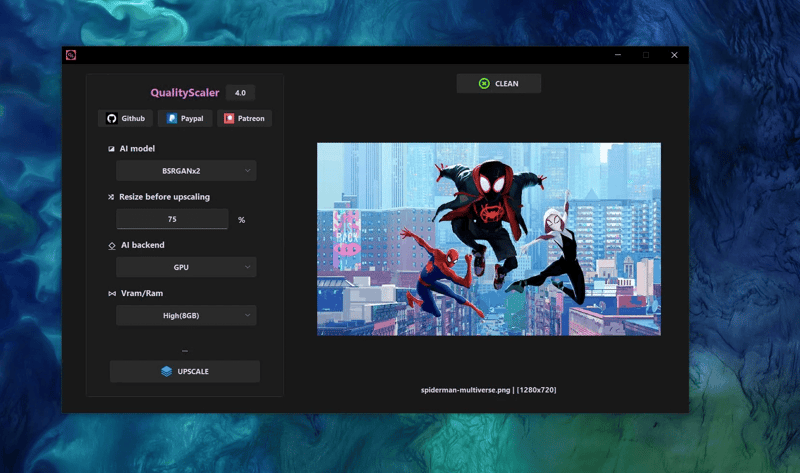Open the BSRGANx2 AI model dropdown

coord(186,171)
